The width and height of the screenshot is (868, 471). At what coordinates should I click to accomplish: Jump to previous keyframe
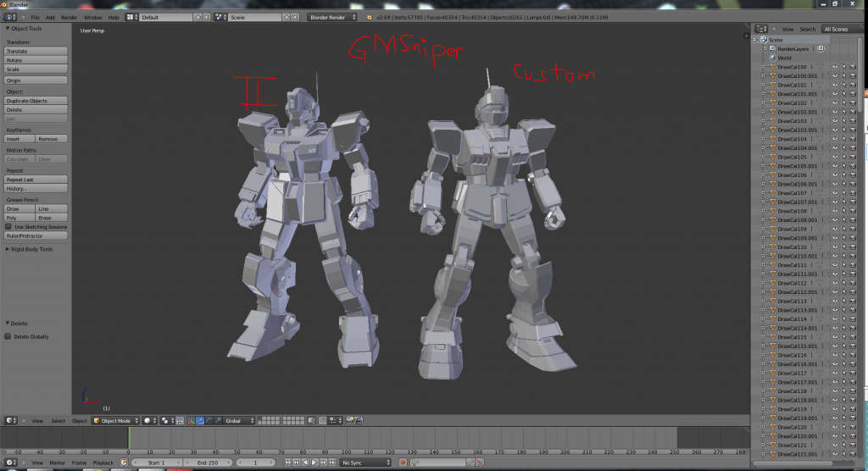pos(296,463)
